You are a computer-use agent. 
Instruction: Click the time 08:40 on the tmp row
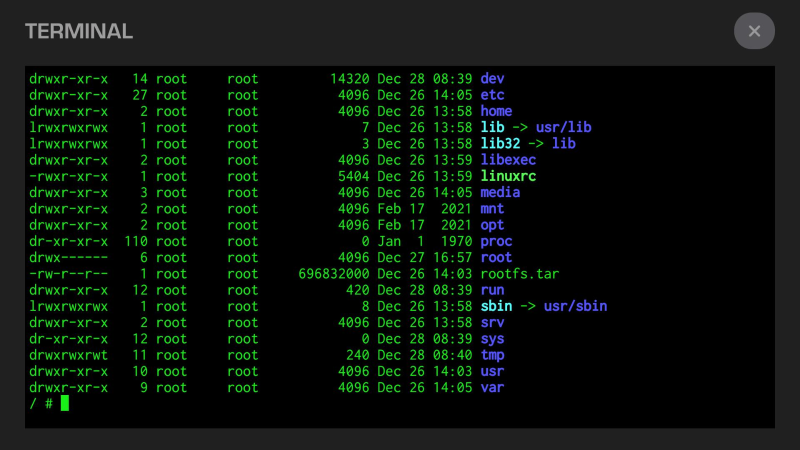pos(453,355)
